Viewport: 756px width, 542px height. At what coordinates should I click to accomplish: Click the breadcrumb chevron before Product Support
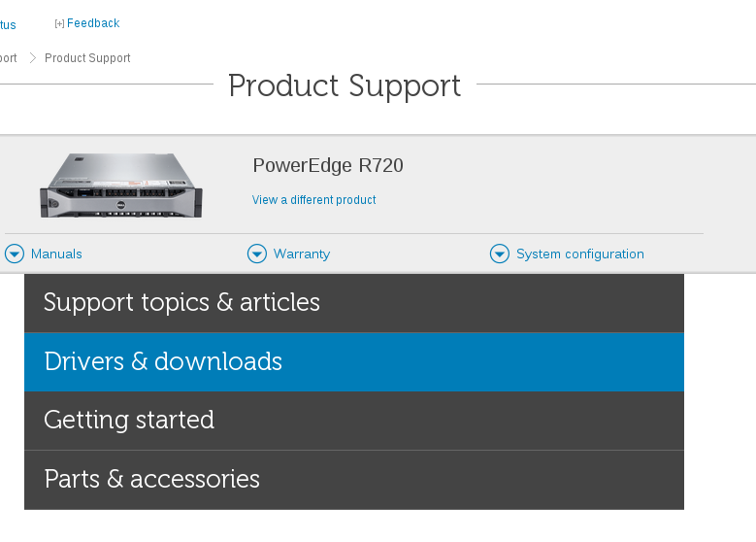33,58
